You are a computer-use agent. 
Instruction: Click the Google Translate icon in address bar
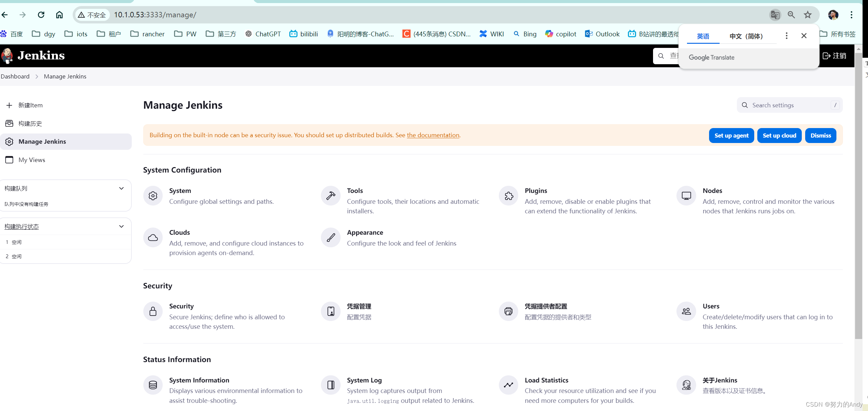point(775,15)
